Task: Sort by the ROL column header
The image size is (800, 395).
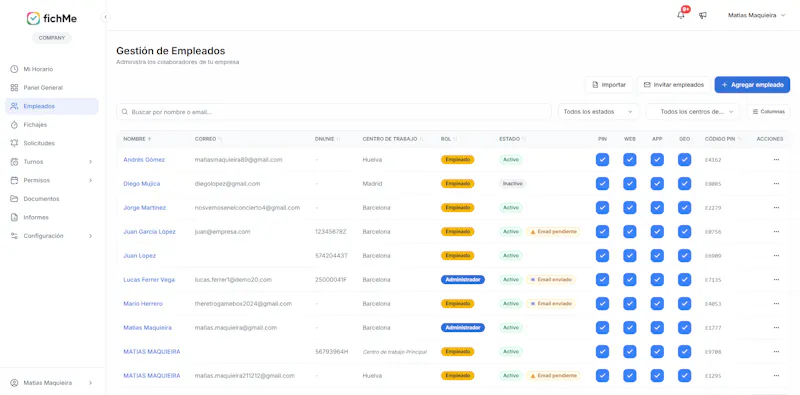Action: (x=448, y=139)
